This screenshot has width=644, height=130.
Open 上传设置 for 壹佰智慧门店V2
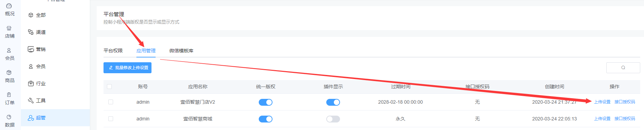[x=602, y=102]
